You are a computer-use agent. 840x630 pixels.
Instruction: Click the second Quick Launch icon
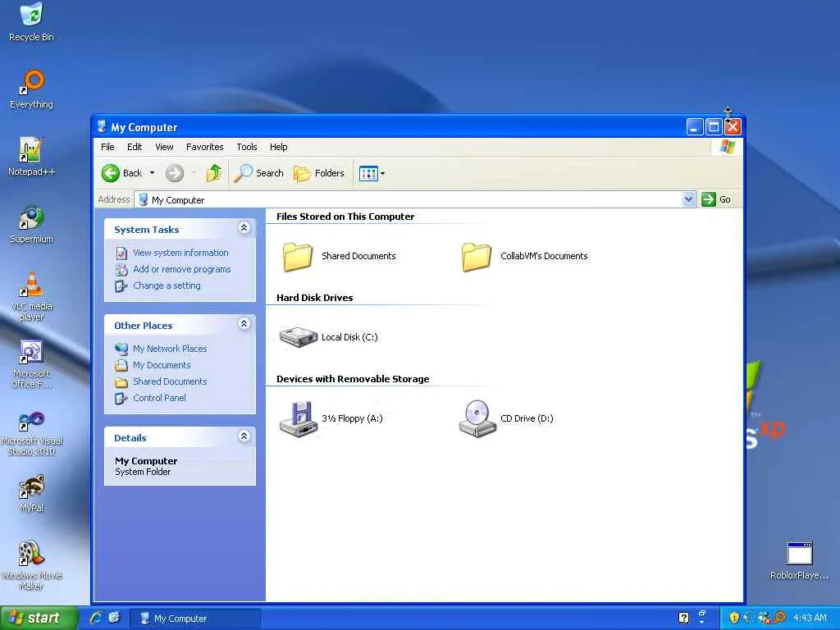click(x=115, y=618)
